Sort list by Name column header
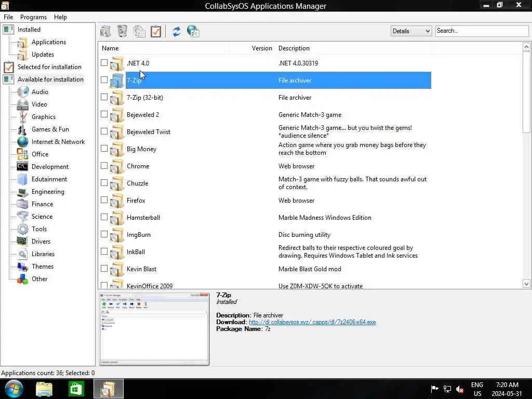The height and width of the screenshot is (399, 532). (110, 48)
